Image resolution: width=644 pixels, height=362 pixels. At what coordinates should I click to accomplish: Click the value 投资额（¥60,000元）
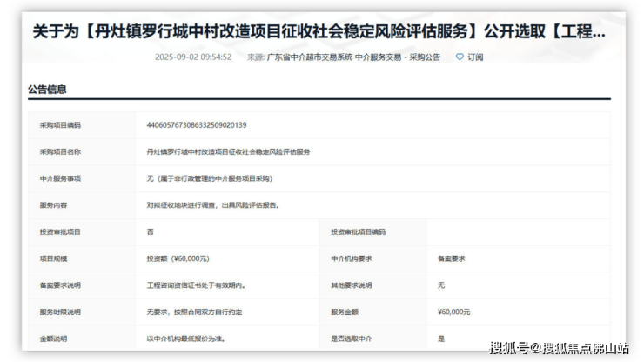click(178, 258)
